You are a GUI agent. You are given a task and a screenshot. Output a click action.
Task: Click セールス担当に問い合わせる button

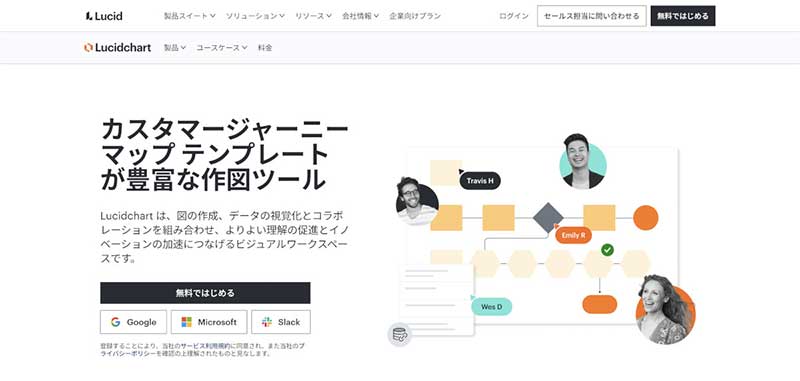point(591,16)
